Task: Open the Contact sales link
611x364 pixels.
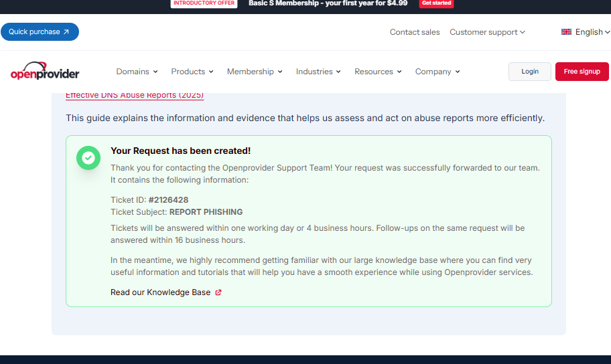Action: [x=415, y=32]
